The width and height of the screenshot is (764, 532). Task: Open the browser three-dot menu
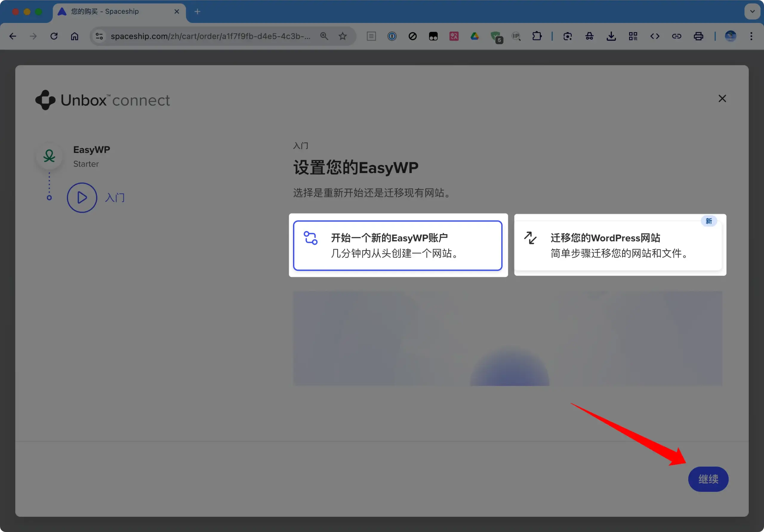click(x=751, y=36)
